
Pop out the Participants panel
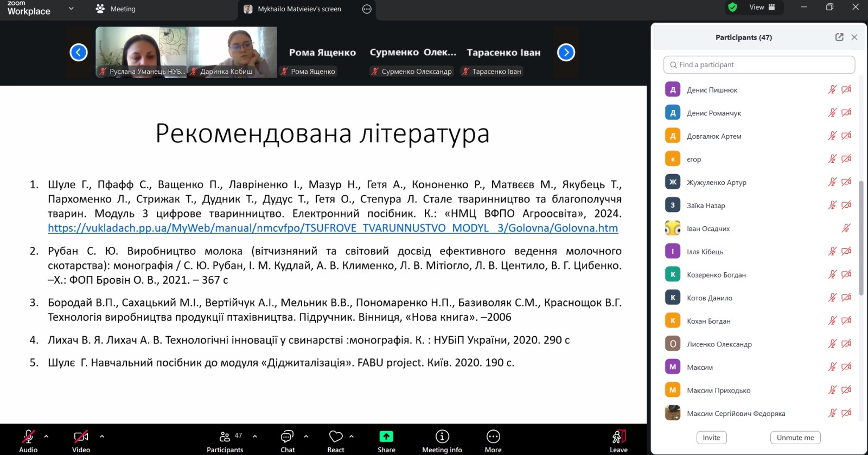[x=839, y=37]
